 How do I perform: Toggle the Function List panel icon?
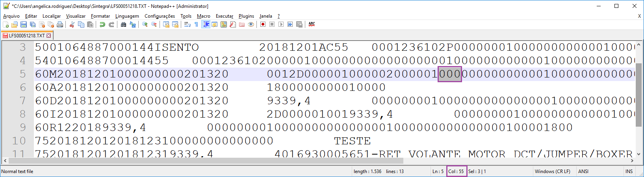(x=233, y=24)
